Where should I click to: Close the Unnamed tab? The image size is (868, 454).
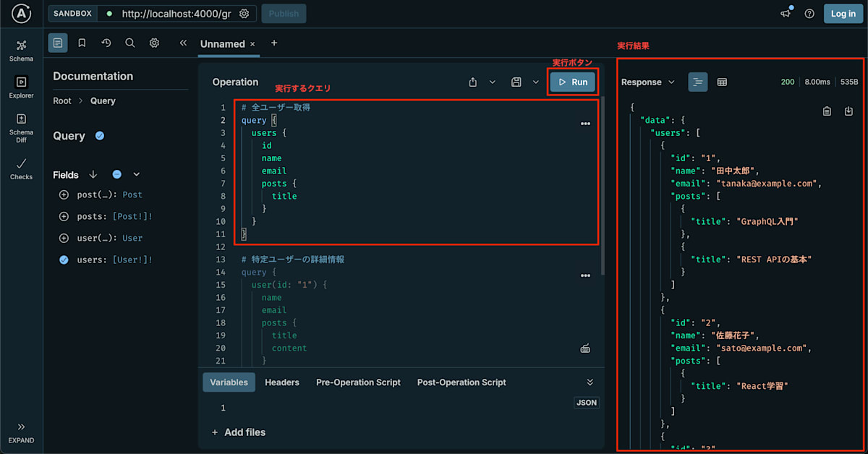click(252, 44)
